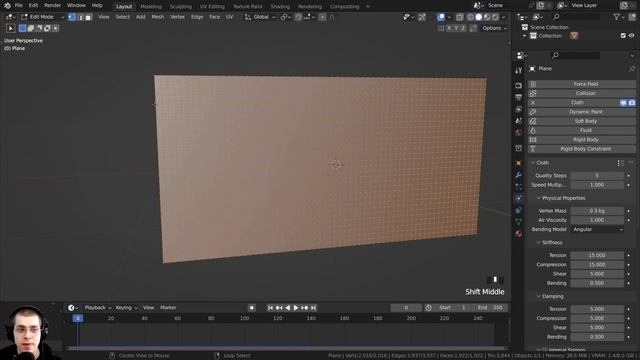The image size is (640, 360).
Task: Switch to Modeling workspace tab
Action: pos(151,7)
